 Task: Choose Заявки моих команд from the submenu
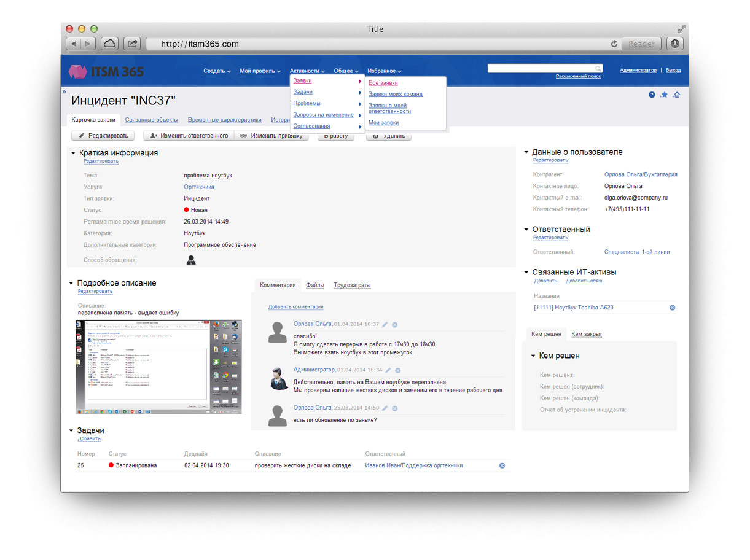396,94
